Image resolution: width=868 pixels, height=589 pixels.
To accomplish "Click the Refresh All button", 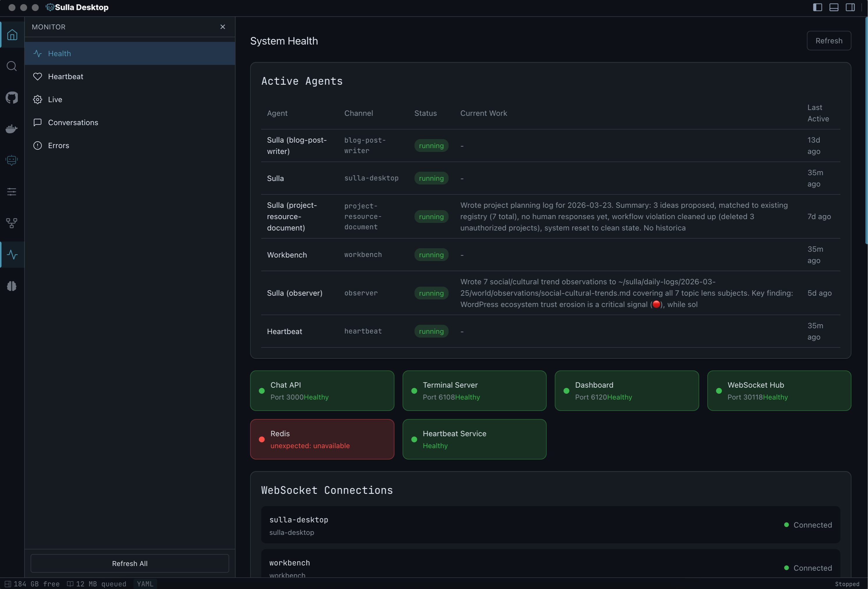I will click(x=130, y=563).
